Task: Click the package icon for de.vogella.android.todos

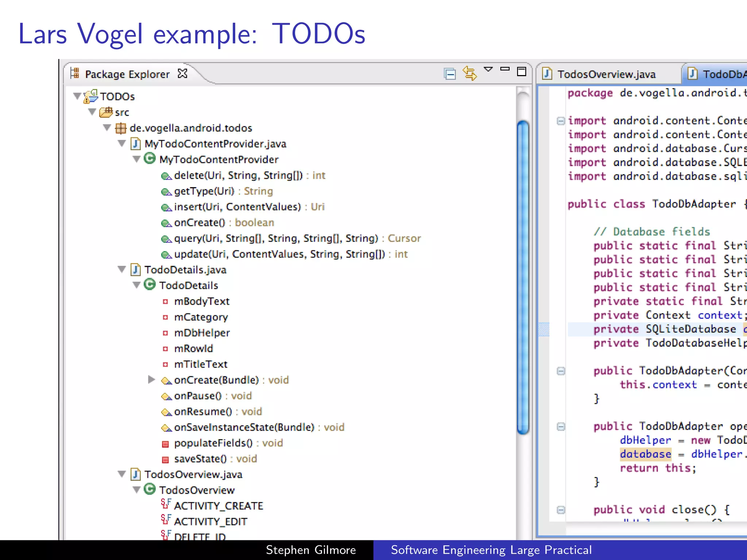Action: tap(121, 128)
